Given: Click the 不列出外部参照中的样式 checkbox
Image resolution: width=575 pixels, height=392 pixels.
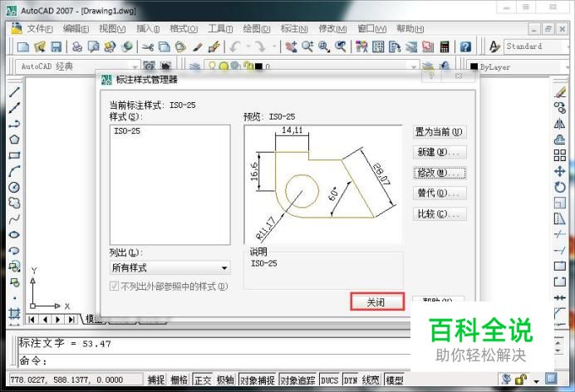Looking at the screenshot, I should (x=114, y=286).
